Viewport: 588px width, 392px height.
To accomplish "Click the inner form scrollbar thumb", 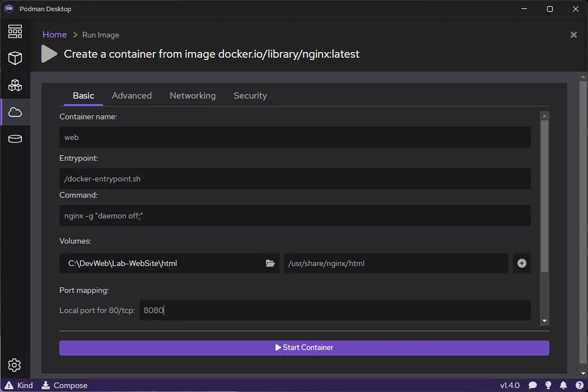I will coord(544,196).
